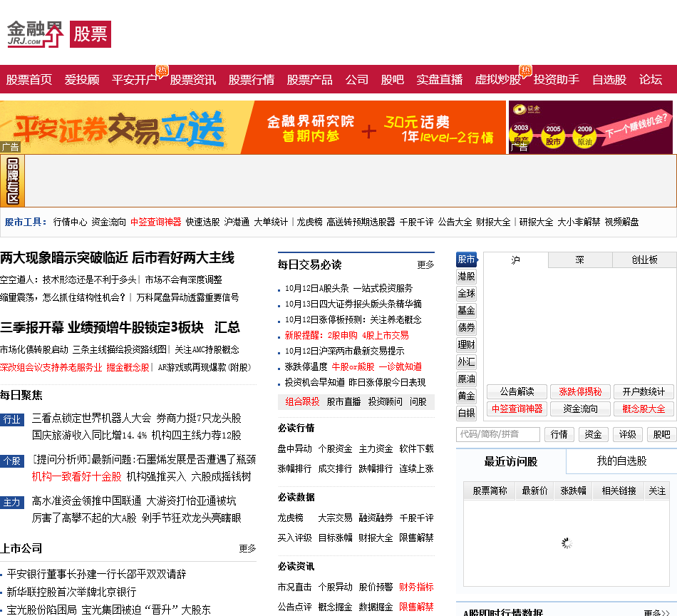Open 公司 in the navigation bar
Image resolution: width=677 pixels, height=616 pixels.
tap(356, 80)
